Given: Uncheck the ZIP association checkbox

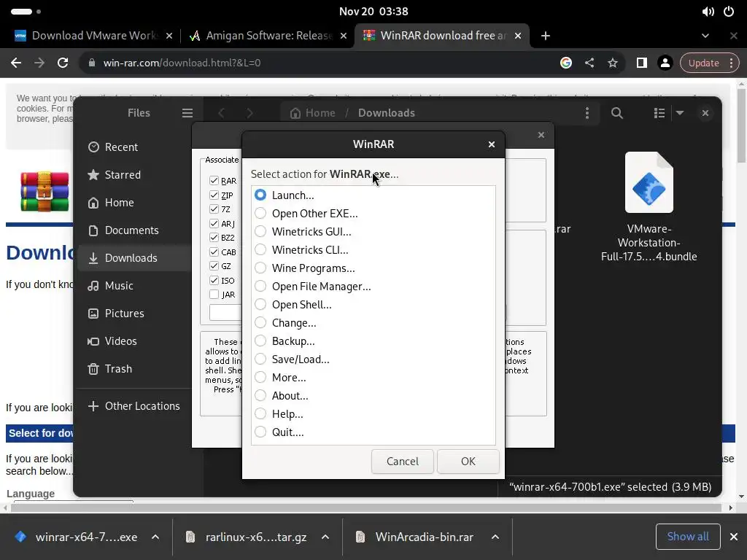Looking at the screenshot, I should click(214, 195).
